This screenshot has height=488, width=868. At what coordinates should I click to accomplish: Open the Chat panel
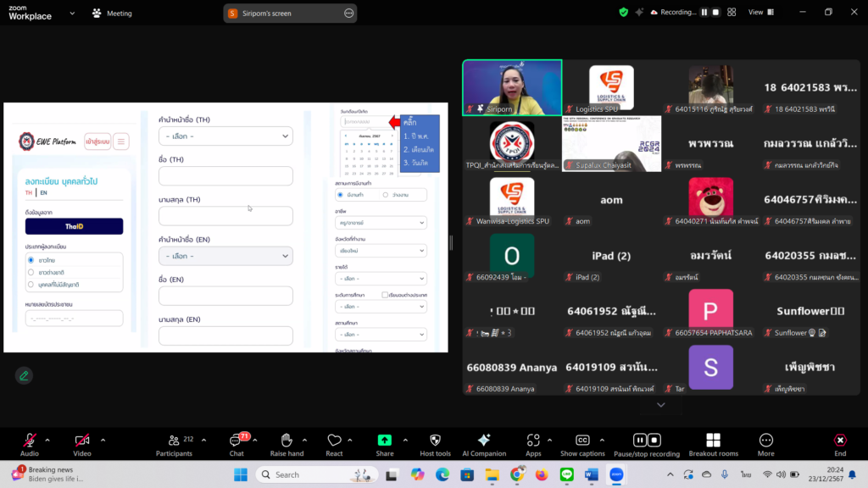pos(236,445)
